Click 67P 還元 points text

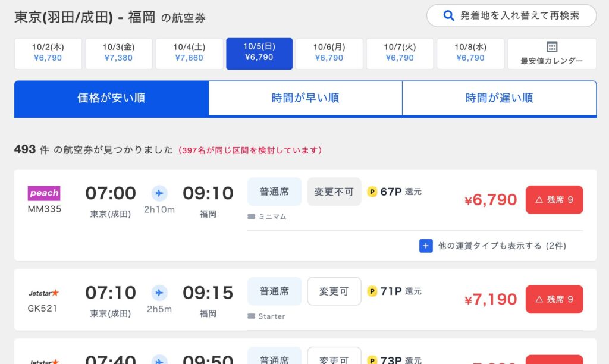[401, 192]
